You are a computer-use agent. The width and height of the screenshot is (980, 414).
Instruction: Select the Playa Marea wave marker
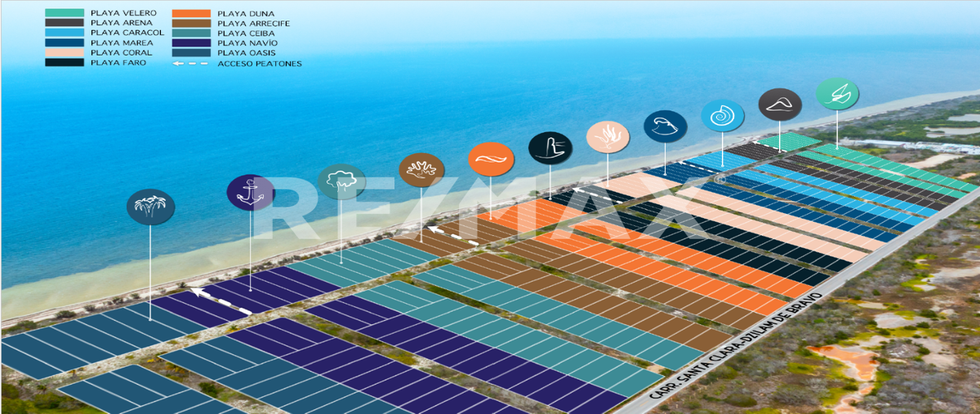665,127
